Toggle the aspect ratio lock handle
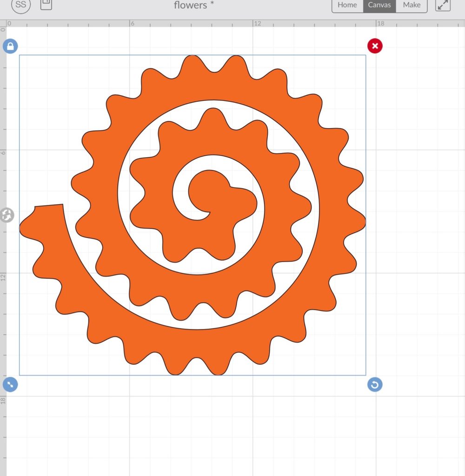The image size is (465, 476). pos(10,46)
